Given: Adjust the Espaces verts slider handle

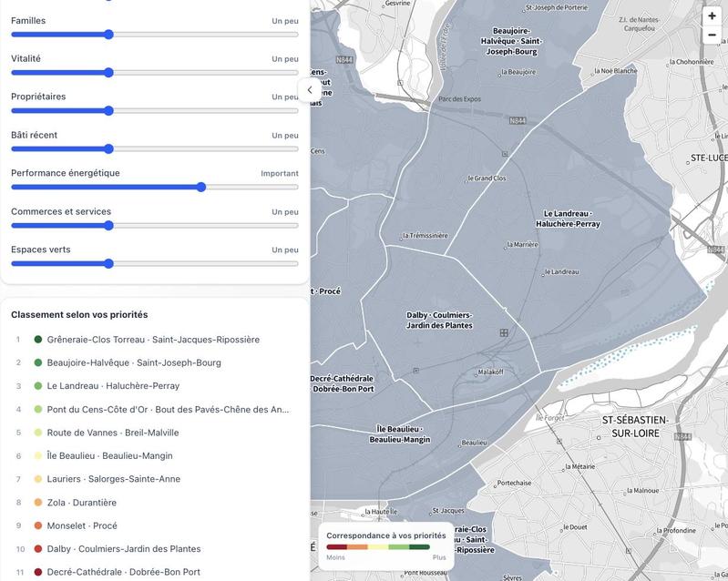Looking at the screenshot, I should coord(108,263).
